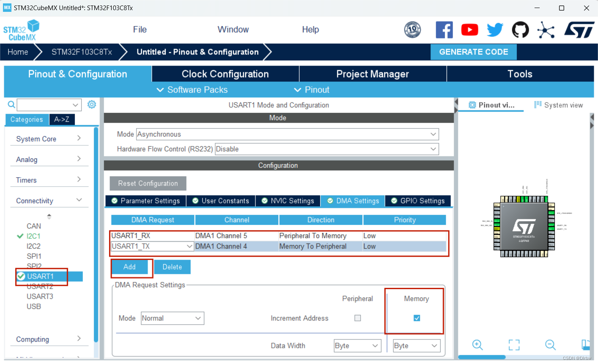The width and height of the screenshot is (598, 364).
Task: Uncheck Memory increment address checkbox
Action: (417, 318)
